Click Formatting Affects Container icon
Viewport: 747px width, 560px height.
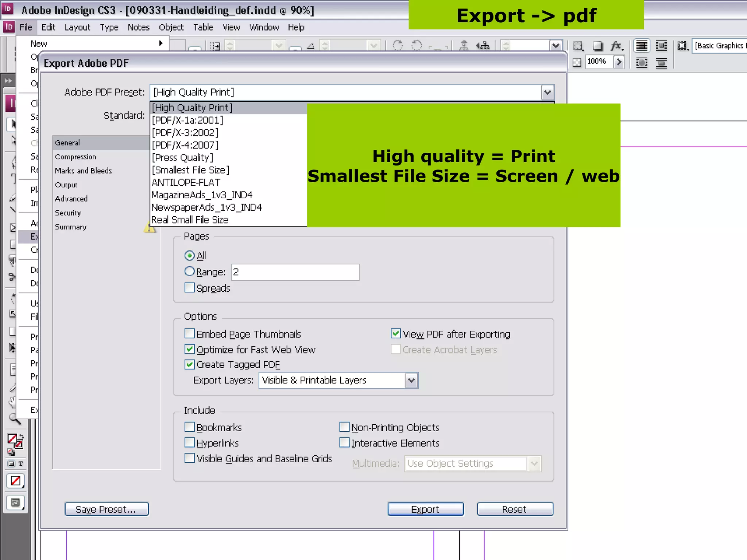click(x=11, y=464)
